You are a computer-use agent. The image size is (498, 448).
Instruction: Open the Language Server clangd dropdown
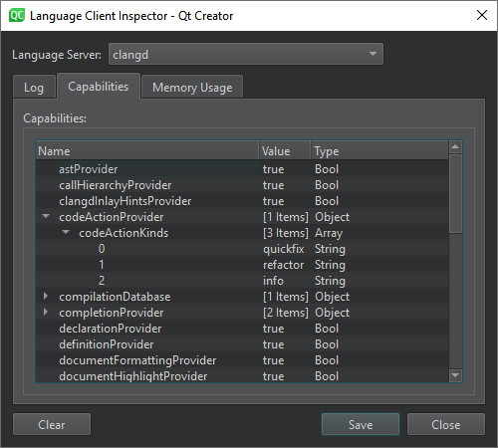[246, 54]
